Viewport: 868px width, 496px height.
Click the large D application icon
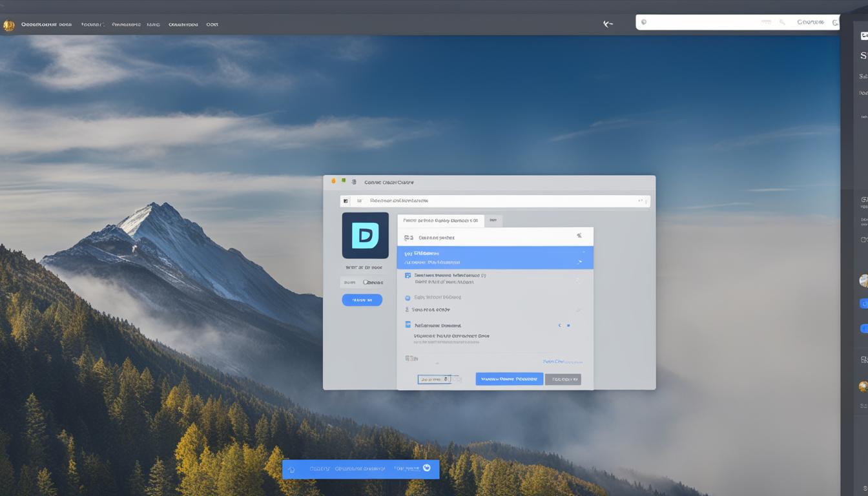(x=365, y=236)
